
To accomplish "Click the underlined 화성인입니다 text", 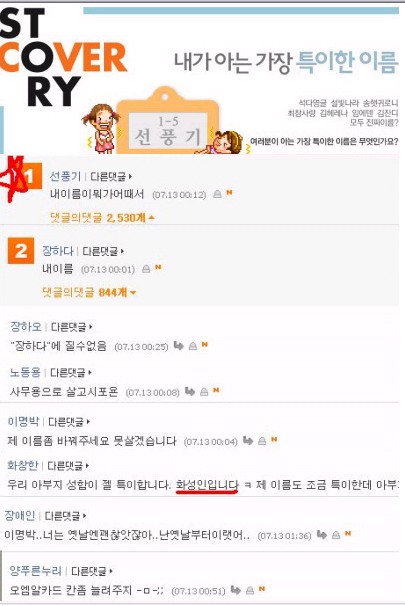I will pos(207,485).
